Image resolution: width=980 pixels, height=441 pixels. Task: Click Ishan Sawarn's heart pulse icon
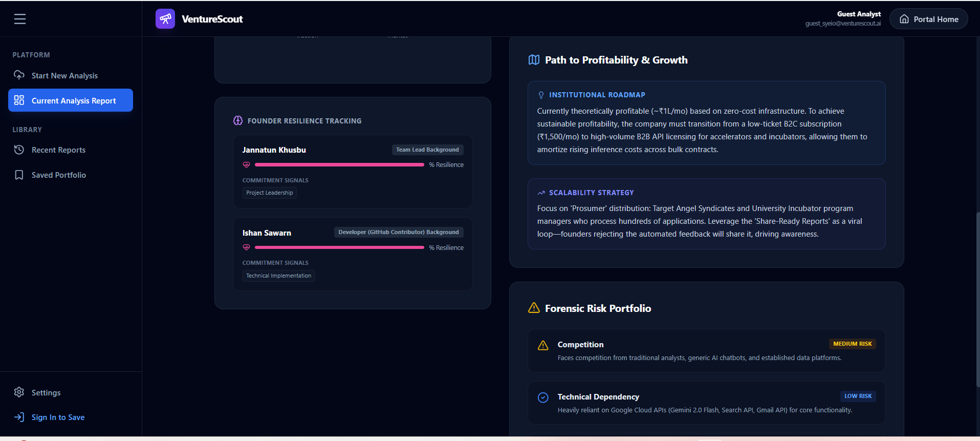tap(246, 247)
